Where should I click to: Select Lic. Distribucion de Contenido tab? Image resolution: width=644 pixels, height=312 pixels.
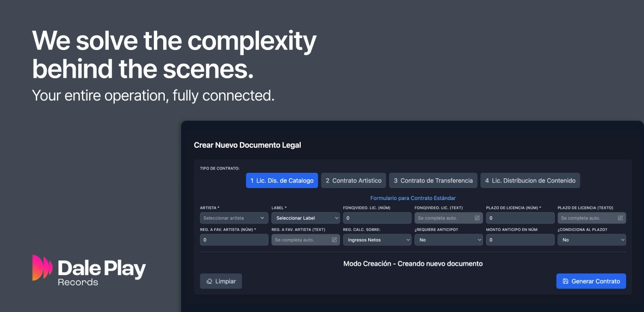point(530,180)
